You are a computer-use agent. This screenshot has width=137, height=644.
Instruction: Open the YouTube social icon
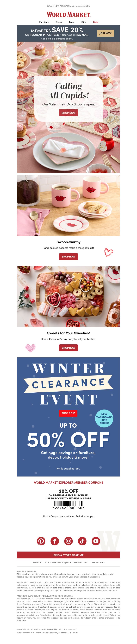(96, 541)
